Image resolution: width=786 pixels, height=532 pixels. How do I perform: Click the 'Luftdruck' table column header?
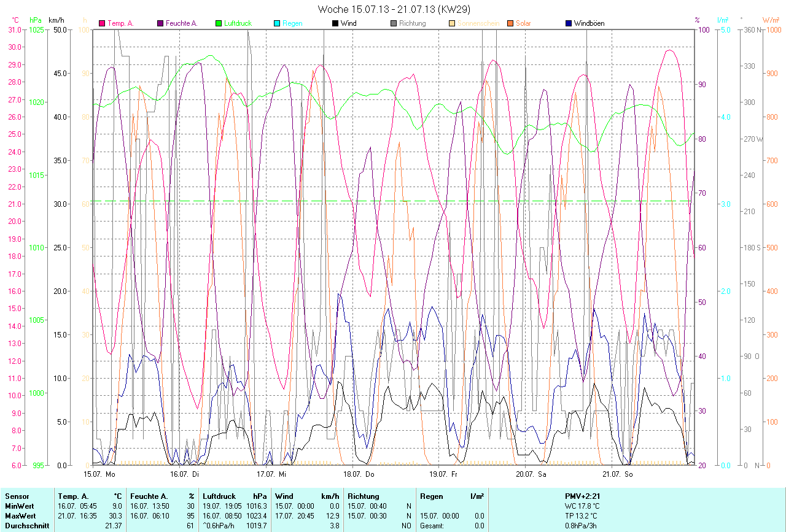click(x=219, y=496)
